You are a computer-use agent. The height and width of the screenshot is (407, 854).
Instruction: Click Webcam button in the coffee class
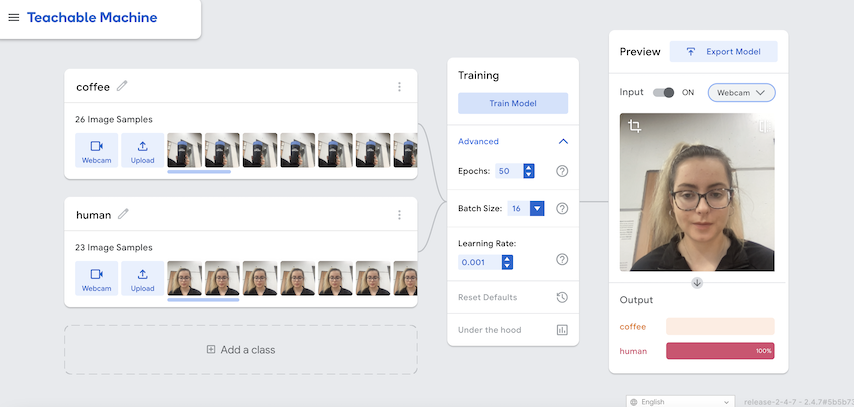tap(96, 150)
